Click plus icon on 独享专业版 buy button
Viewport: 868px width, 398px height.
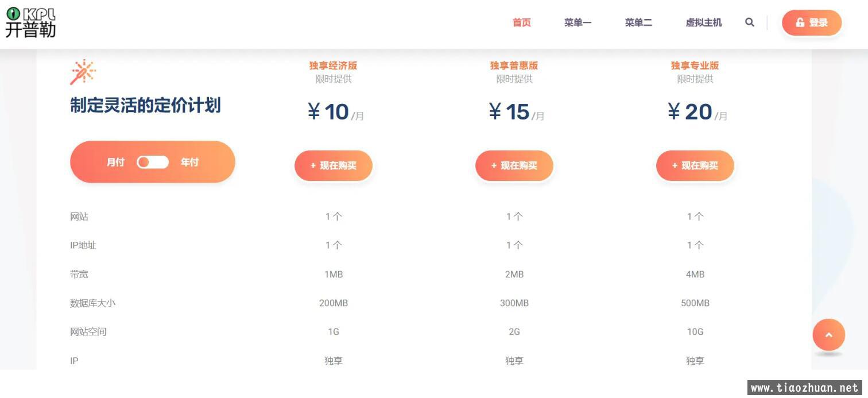[x=675, y=166]
